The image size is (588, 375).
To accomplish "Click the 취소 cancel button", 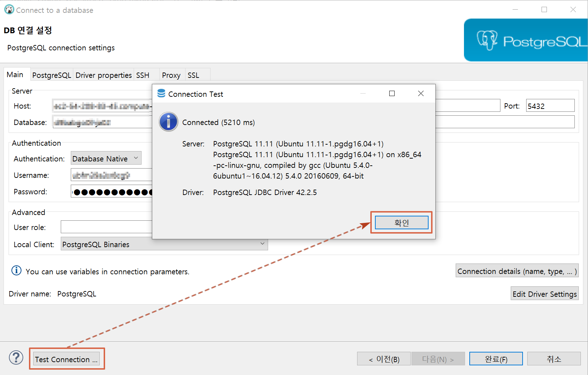I will 554,359.
